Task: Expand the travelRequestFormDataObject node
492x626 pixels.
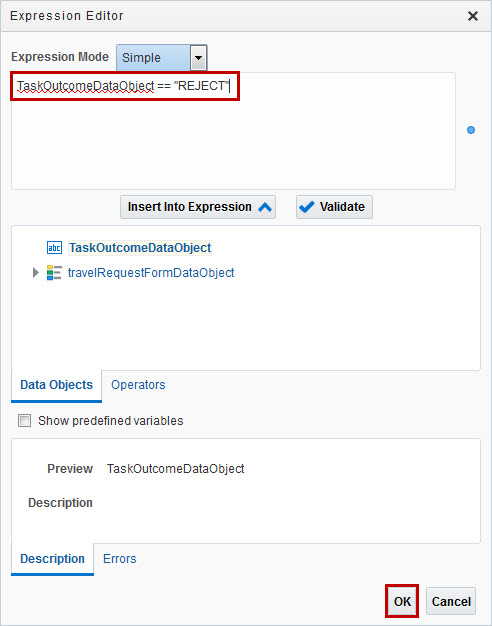Action: pos(36,273)
